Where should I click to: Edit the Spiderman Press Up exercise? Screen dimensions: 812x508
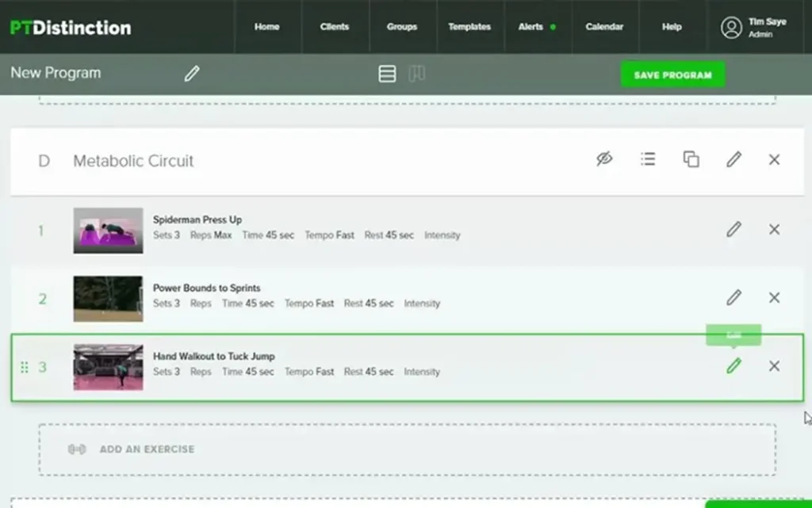pyautogui.click(x=733, y=229)
